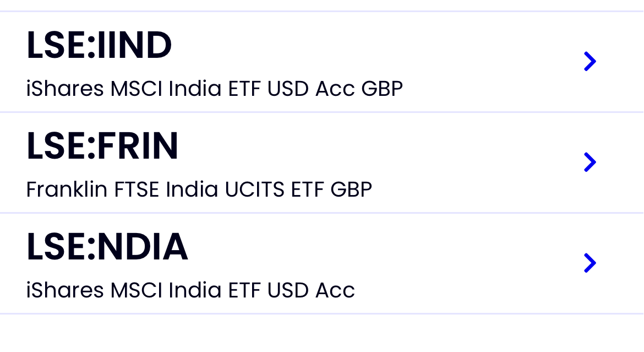
Task: Click the chevron arrow beside LSE:FRIN
Action: (x=590, y=162)
